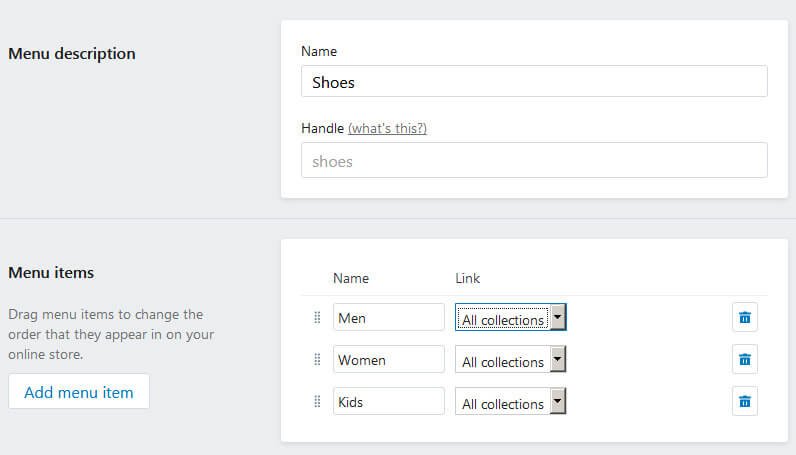Click the Link column header
Screen dimensions: 796x455
(468, 278)
